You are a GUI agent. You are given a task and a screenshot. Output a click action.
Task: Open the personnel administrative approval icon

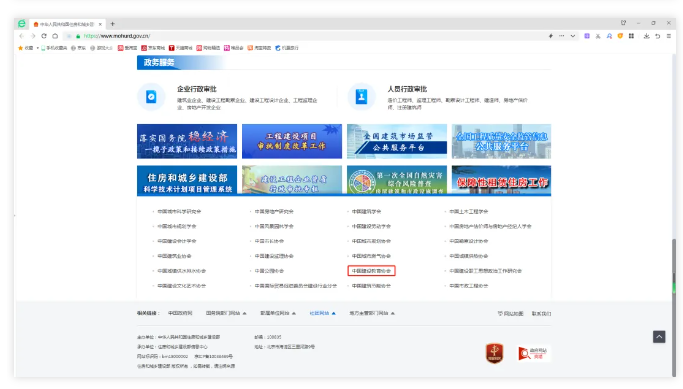coord(361,97)
